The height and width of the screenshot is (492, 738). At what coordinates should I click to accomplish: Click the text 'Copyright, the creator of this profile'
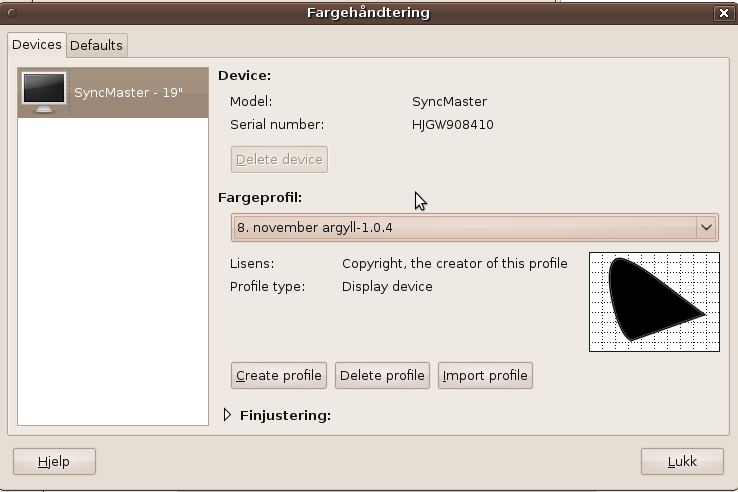tap(455, 264)
